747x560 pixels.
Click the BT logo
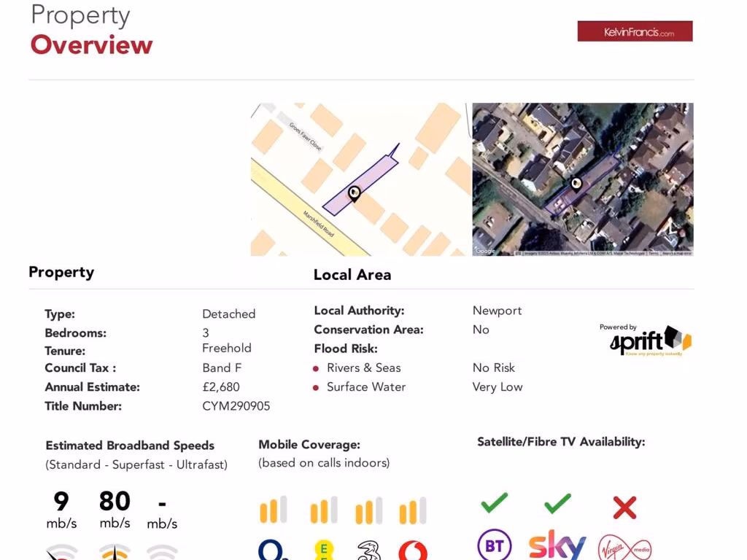click(x=494, y=546)
